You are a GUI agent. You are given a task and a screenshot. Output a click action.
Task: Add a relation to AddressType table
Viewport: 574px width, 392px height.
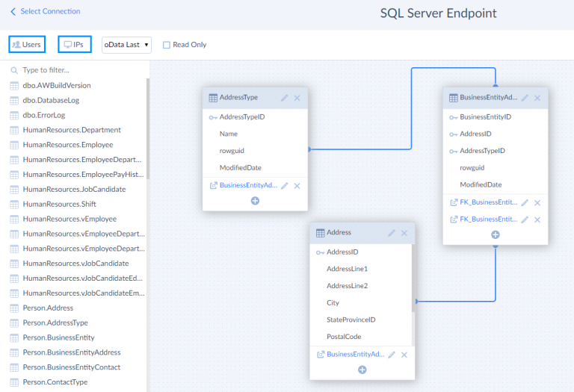[x=255, y=201]
